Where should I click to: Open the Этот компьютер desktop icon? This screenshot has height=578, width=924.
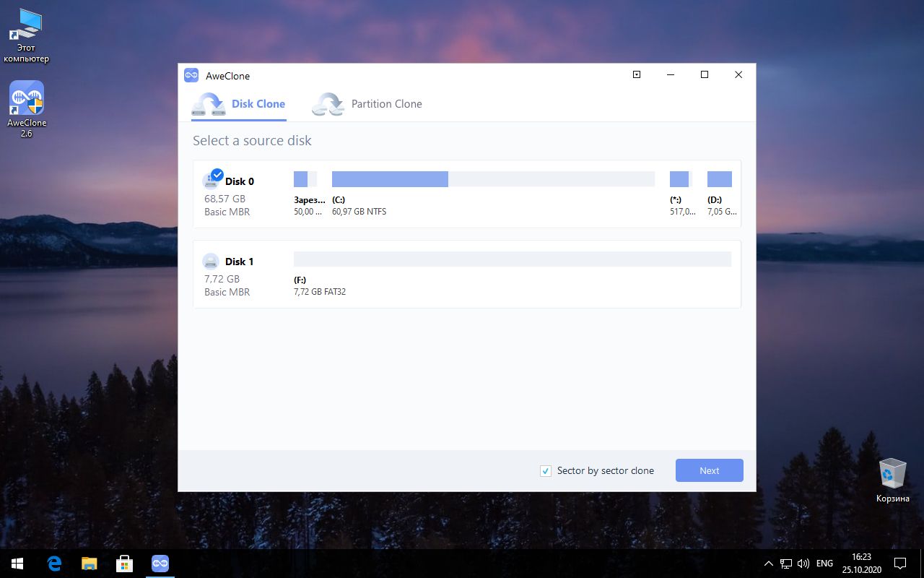[x=27, y=35]
